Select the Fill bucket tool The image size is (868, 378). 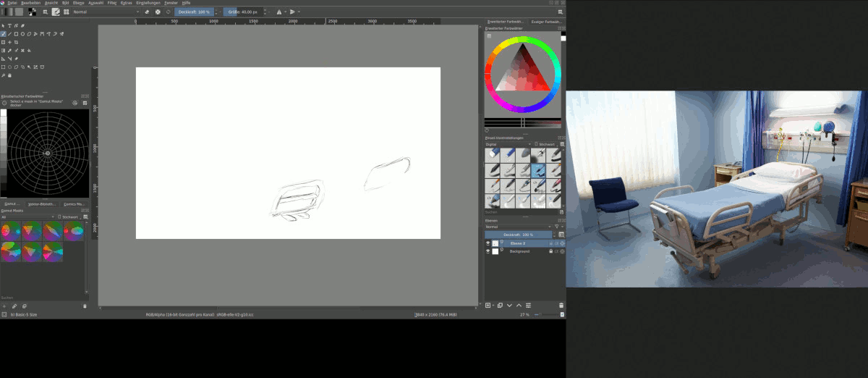tap(29, 51)
